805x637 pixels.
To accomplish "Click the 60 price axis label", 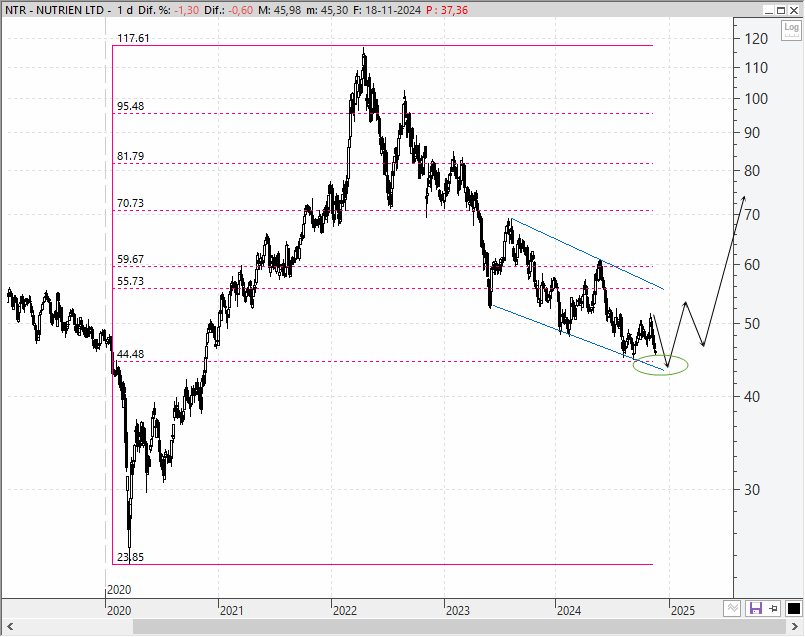I will pos(752,265).
